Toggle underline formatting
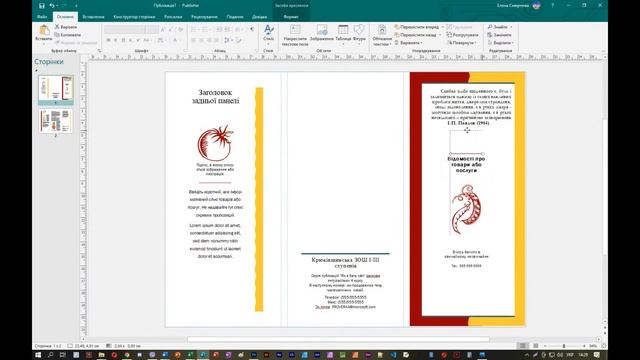Image resolution: width=640 pixels, height=360 pixels. 123,40
